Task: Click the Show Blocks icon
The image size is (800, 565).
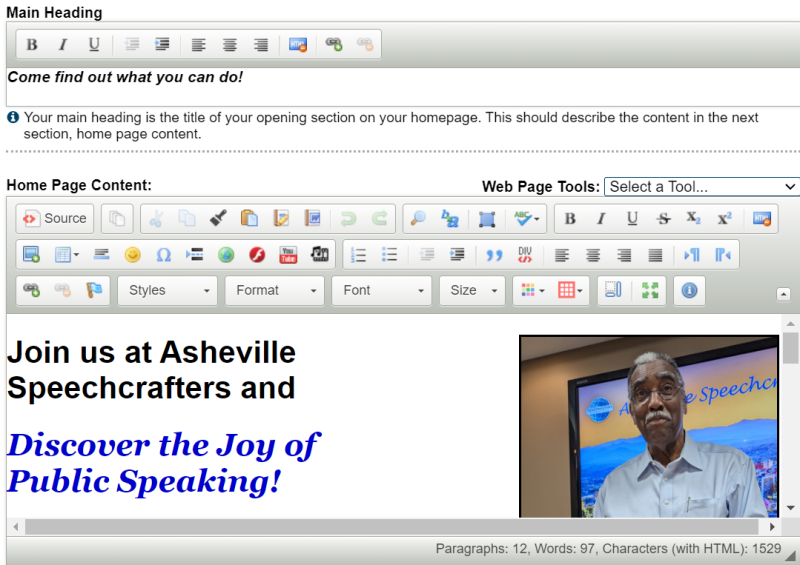Action: 613,290
